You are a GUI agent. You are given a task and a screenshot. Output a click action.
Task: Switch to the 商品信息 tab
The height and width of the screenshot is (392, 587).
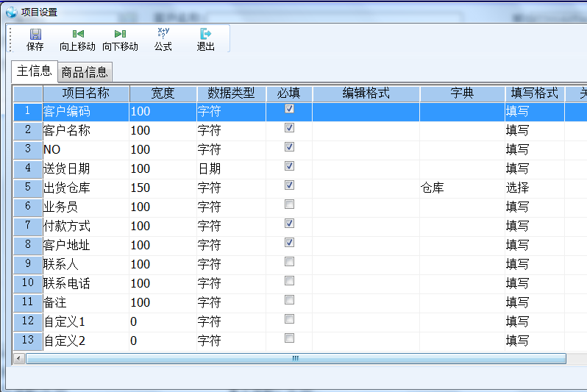[x=85, y=72]
